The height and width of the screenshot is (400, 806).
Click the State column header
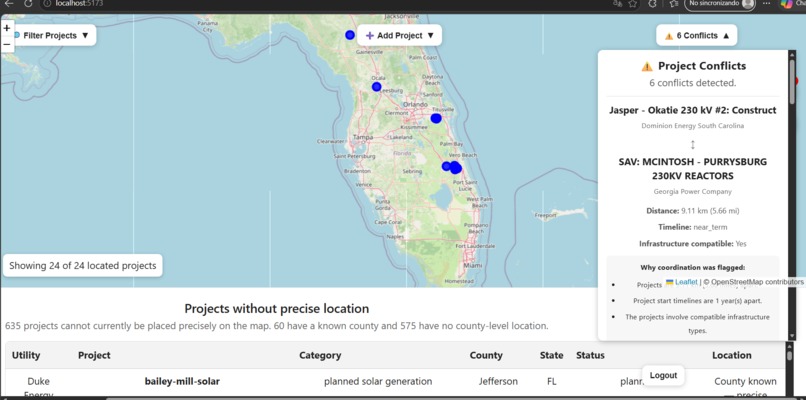tap(552, 355)
